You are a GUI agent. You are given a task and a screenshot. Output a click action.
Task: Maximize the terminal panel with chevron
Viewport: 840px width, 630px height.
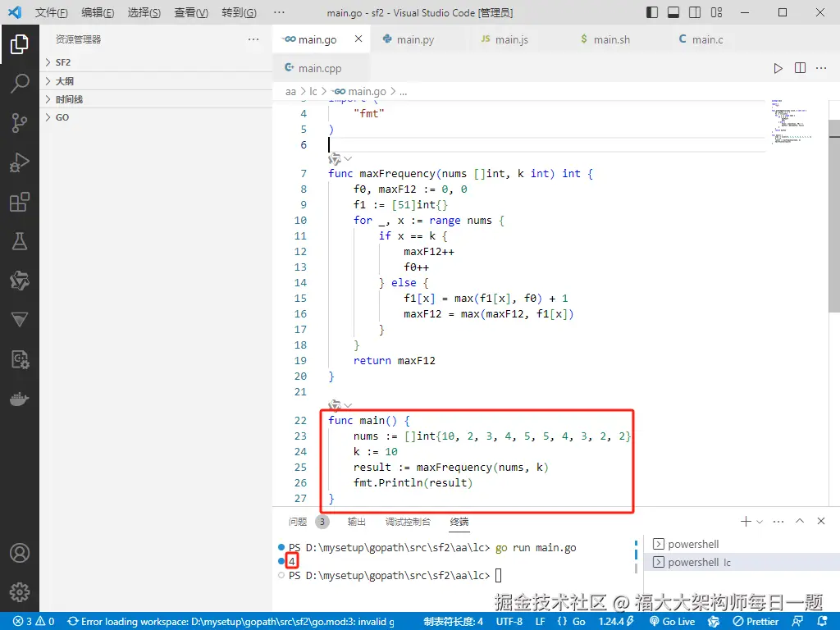800,521
